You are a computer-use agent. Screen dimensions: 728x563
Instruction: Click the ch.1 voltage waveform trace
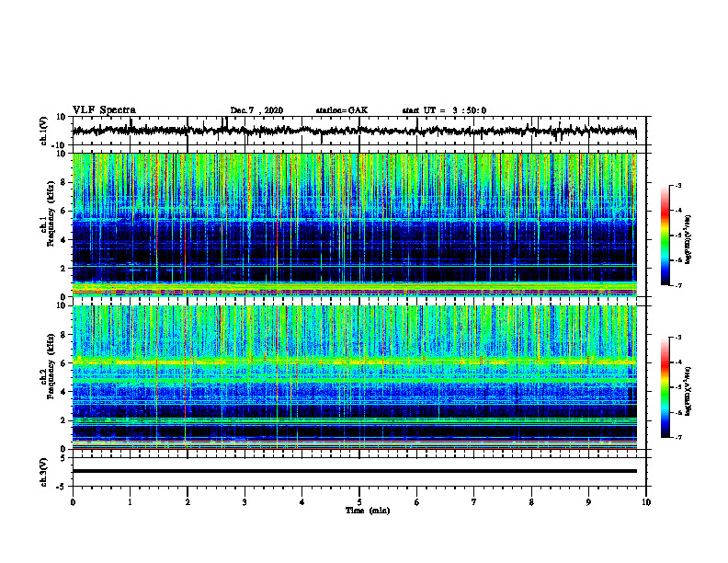(354, 131)
